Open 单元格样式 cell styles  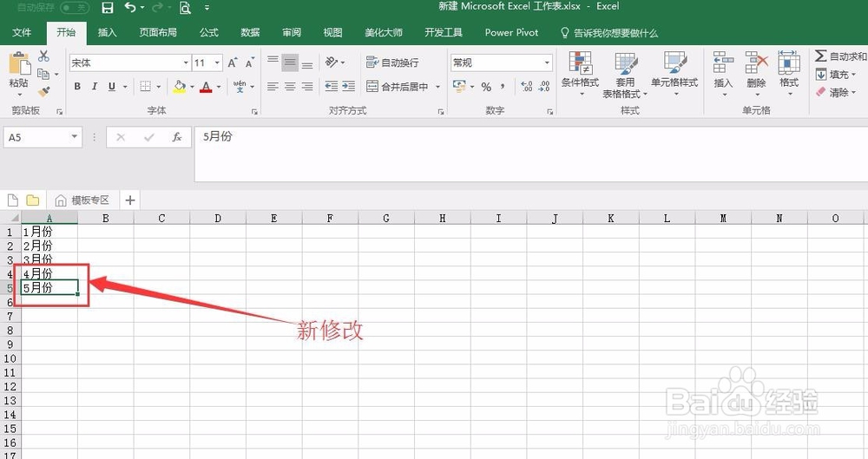point(674,73)
